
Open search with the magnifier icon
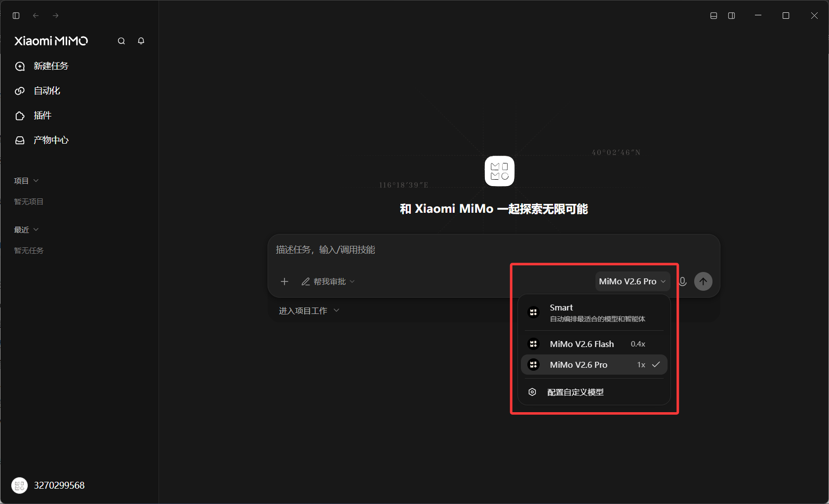121,41
